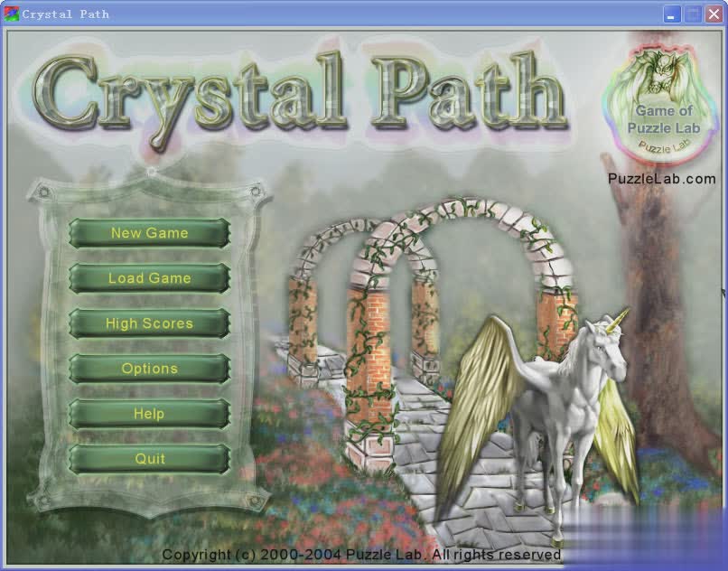
Task: Open the Options menu
Action: 150,369
